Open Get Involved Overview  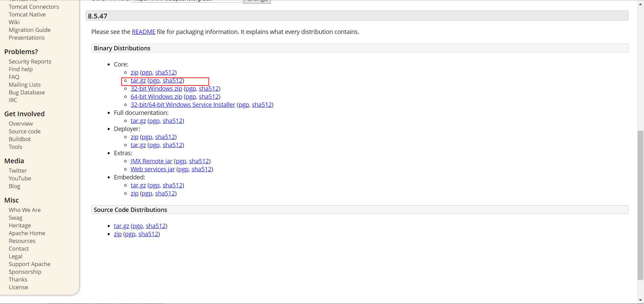pos(21,124)
